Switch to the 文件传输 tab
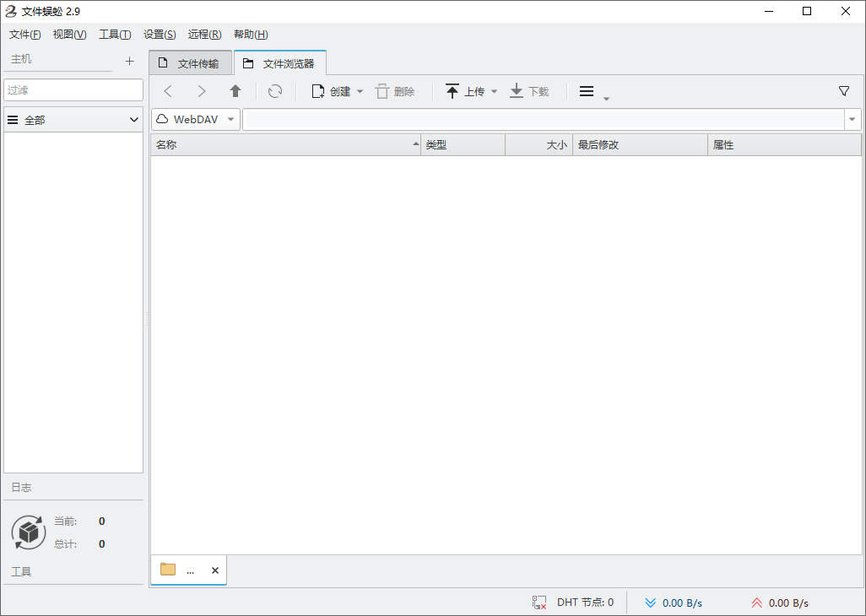Viewport: 866px width, 616px height. [190, 63]
